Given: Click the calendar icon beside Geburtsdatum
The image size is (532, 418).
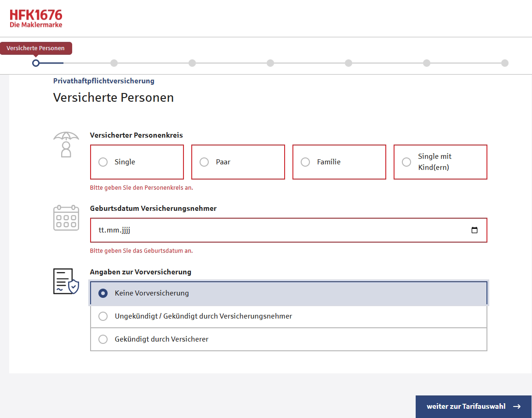Looking at the screenshot, I should pos(66,218).
